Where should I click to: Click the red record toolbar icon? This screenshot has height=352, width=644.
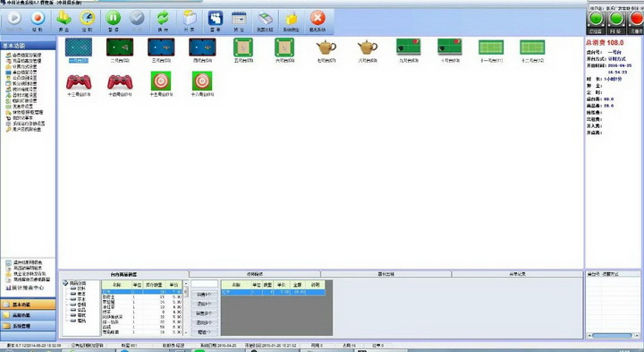coord(38,18)
